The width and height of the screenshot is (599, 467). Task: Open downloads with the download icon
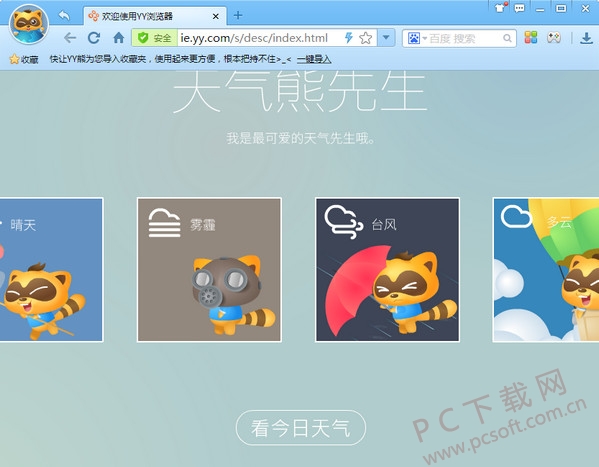point(586,38)
